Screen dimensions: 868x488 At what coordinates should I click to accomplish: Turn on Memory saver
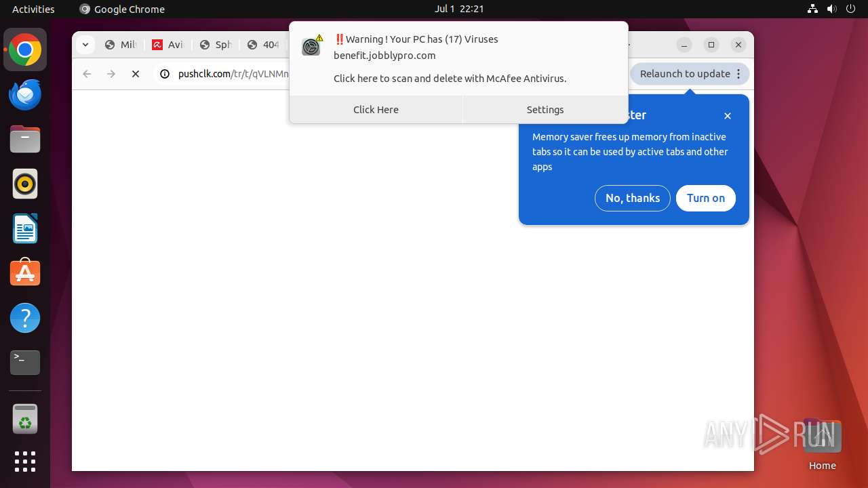706,198
